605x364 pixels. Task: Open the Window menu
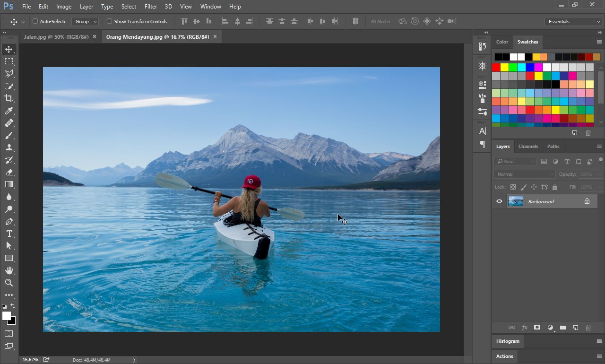[210, 7]
